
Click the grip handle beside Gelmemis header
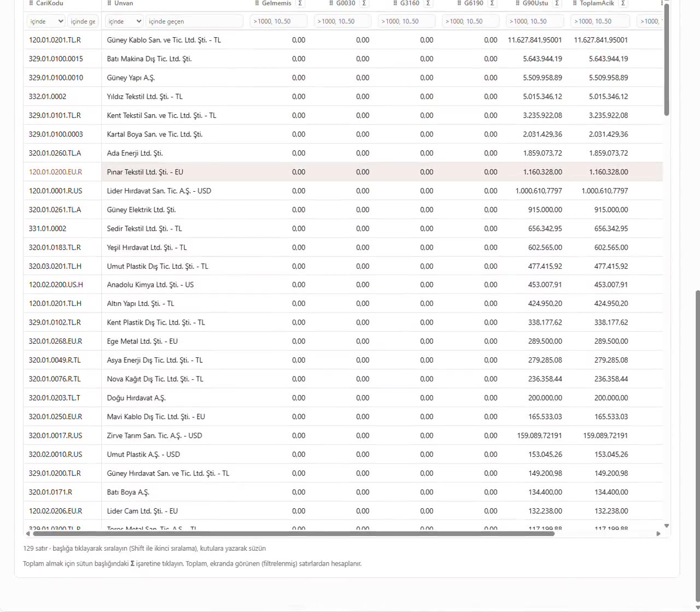[x=257, y=3]
